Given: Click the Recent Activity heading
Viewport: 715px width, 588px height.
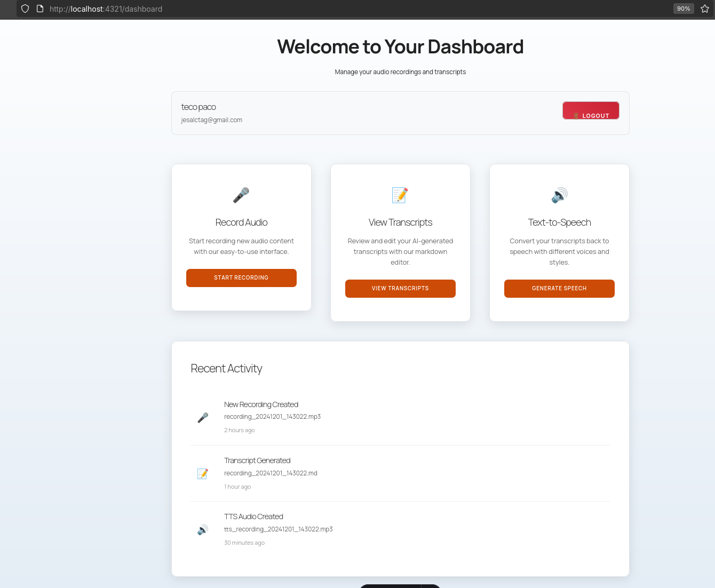Looking at the screenshot, I should tap(226, 369).
